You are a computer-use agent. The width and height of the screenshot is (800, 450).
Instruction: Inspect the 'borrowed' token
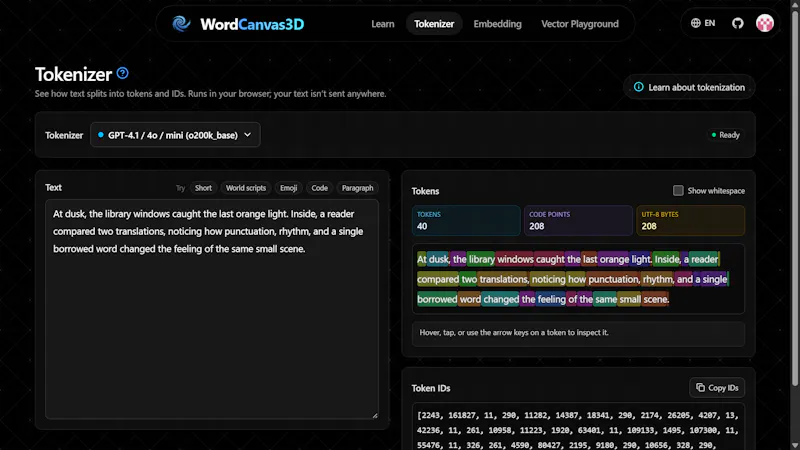(x=437, y=299)
